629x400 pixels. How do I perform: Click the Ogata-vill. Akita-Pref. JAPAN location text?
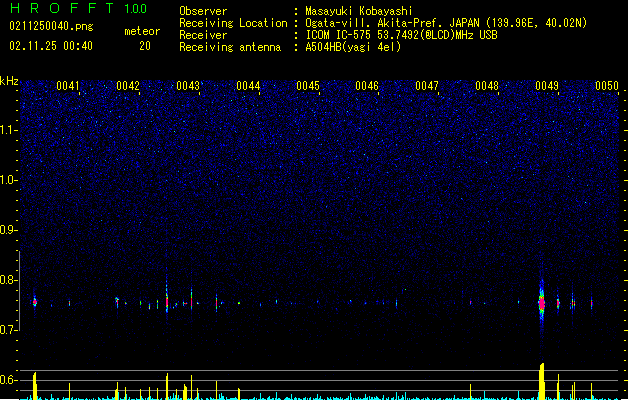point(446,23)
